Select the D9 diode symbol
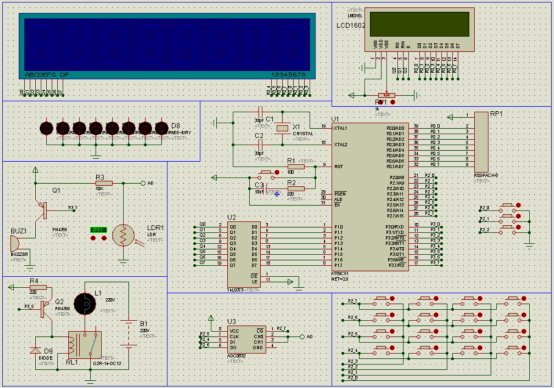Image resolution: width=554 pixels, height=388 pixels. (x=35, y=350)
